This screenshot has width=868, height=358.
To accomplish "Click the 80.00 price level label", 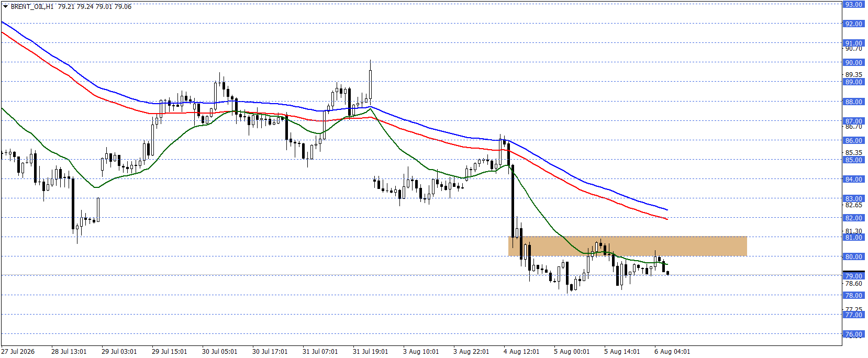I will coord(853,257).
